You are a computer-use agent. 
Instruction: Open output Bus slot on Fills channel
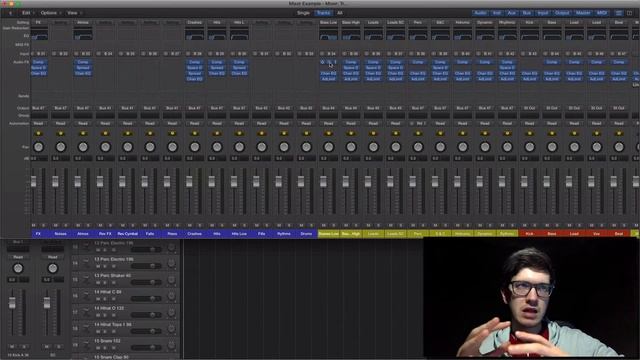(262, 108)
